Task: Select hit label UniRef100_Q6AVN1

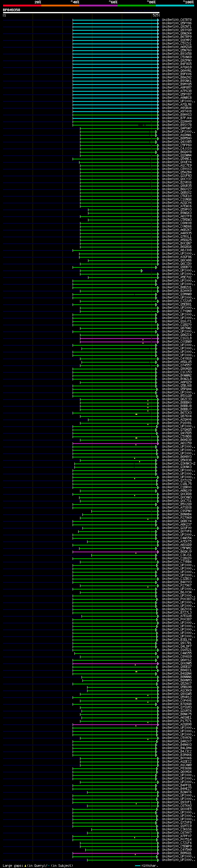Action: click(177, 71)
